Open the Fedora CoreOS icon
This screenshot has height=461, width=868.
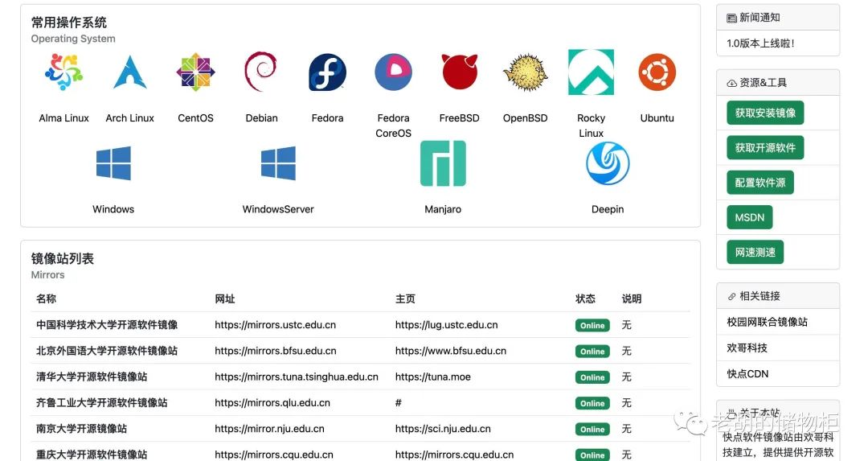tap(393, 72)
